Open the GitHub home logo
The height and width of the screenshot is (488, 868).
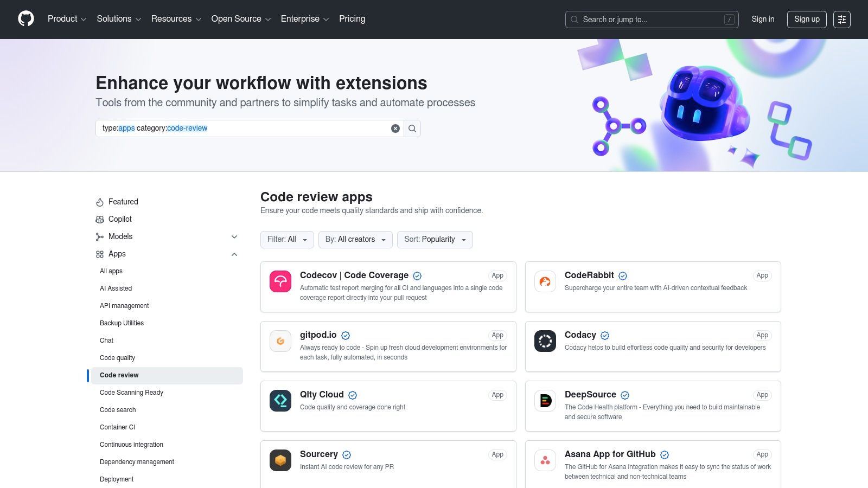click(26, 19)
